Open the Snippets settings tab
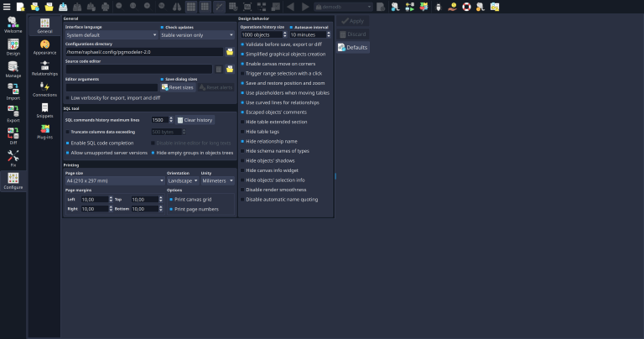The image size is (644, 339). (44, 111)
